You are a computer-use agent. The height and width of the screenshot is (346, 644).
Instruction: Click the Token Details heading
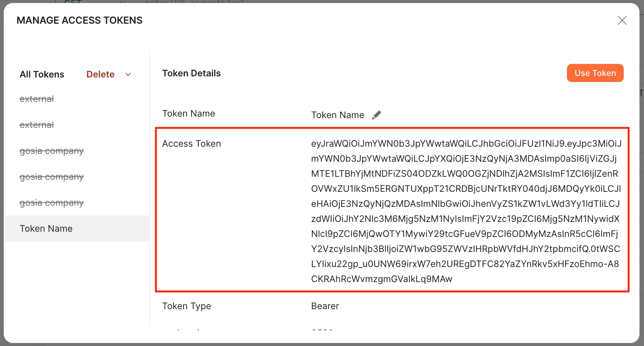pyautogui.click(x=191, y=73)
